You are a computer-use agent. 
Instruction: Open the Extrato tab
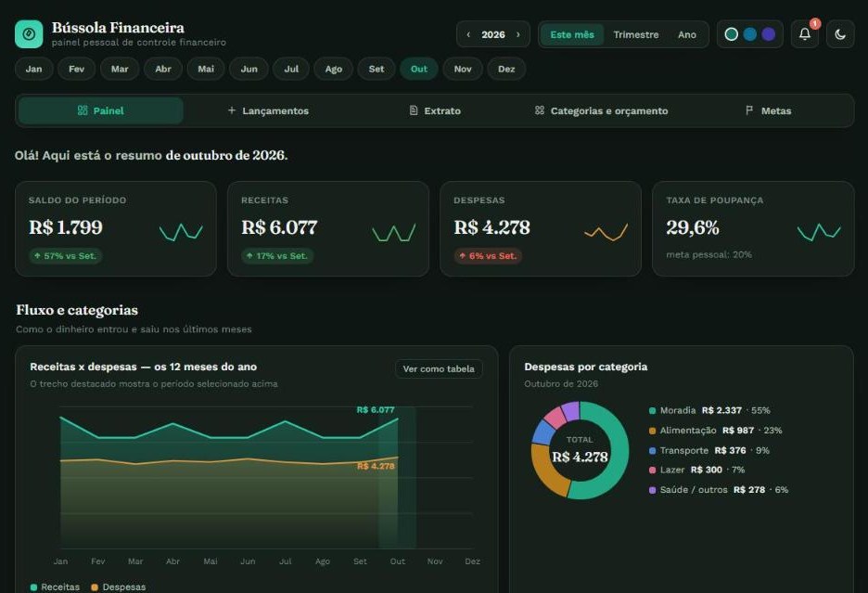click(435, 110)
